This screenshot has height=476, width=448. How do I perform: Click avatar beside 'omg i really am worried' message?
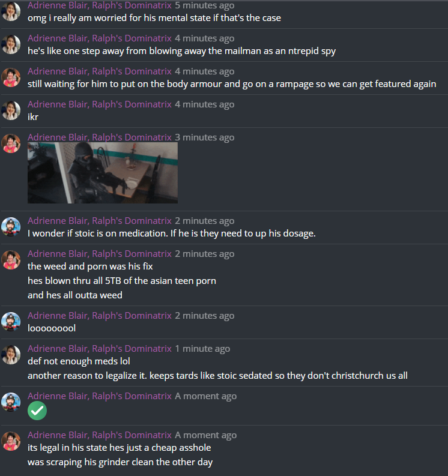click(11, 11)
